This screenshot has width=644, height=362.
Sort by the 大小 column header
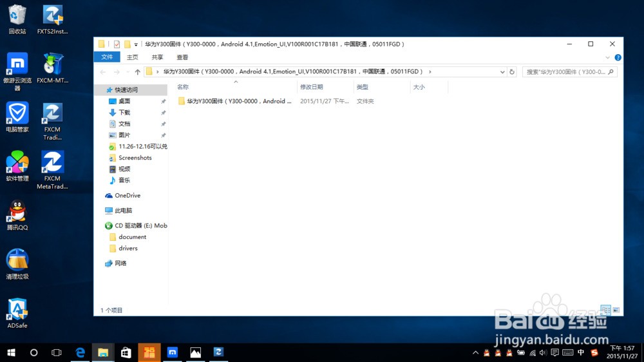pyautogui.click(x=429, y=87)
